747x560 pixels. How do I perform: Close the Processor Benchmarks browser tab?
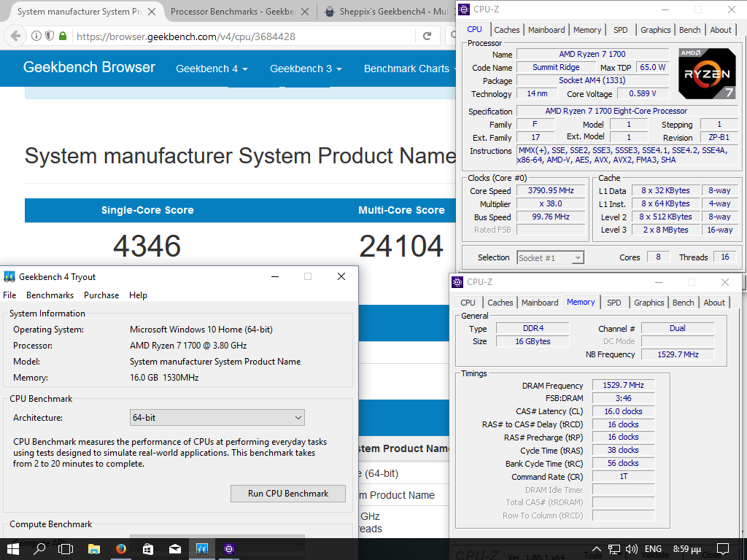click(306, 12)
